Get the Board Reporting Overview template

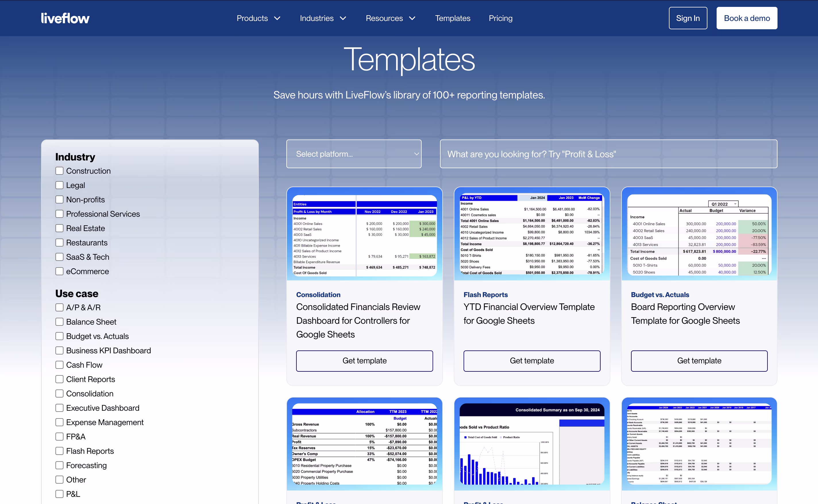(x=699, y=361)
